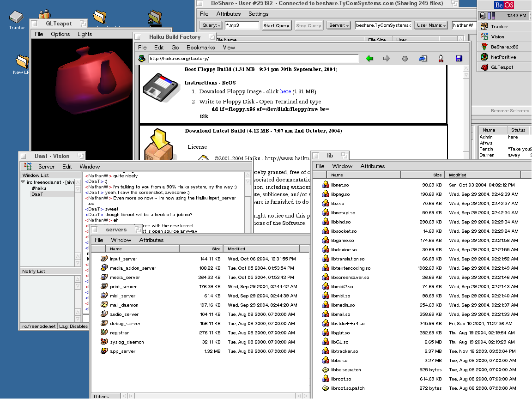Open the Trantor disk icon on desktop
This screenshot has width=532, height=399.
click(17, 18)
